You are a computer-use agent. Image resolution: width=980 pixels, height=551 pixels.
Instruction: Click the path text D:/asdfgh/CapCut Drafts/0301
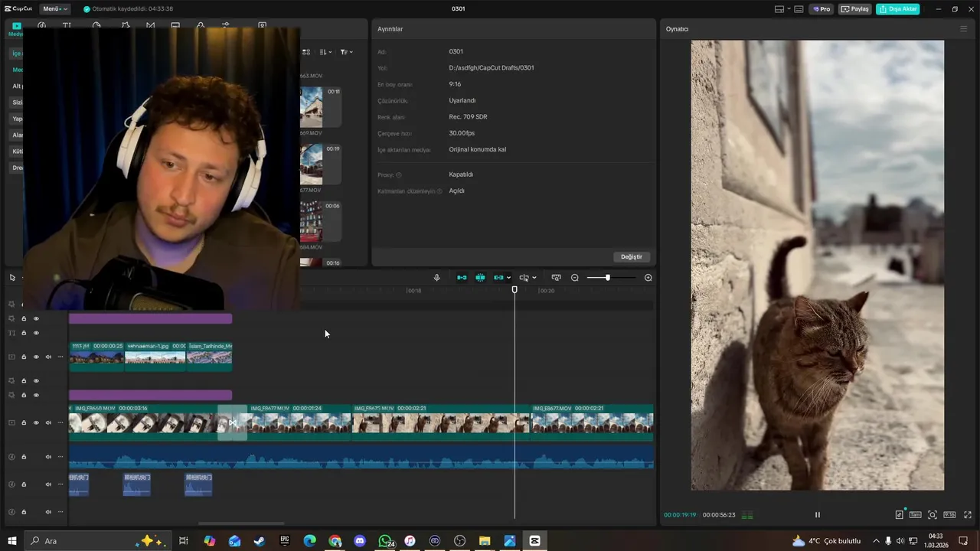click(x=492, y=68)
